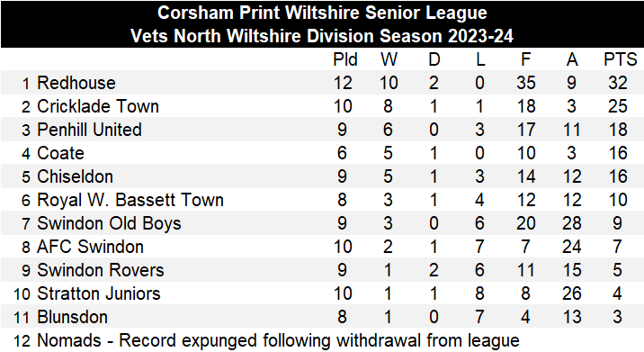644x352 pixels.
Task: Select the L column header
Action: pyautogui.click(x=480, y=59)
